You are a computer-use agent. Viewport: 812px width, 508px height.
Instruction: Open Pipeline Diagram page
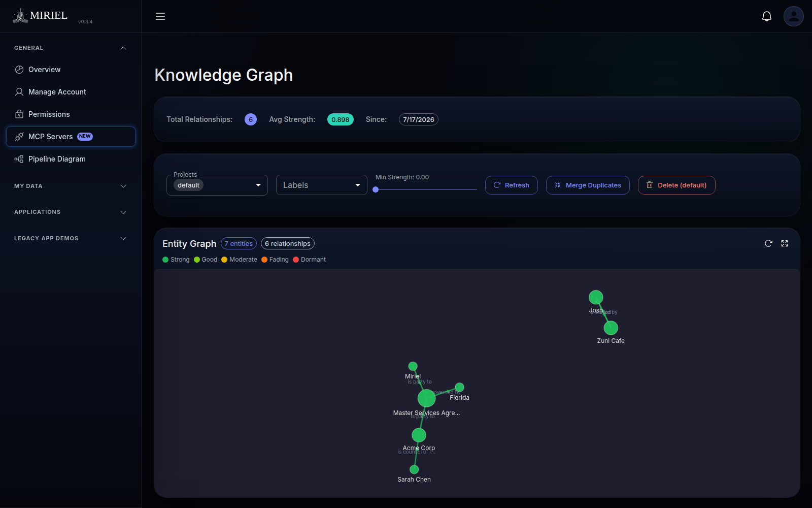click(71, 159)
